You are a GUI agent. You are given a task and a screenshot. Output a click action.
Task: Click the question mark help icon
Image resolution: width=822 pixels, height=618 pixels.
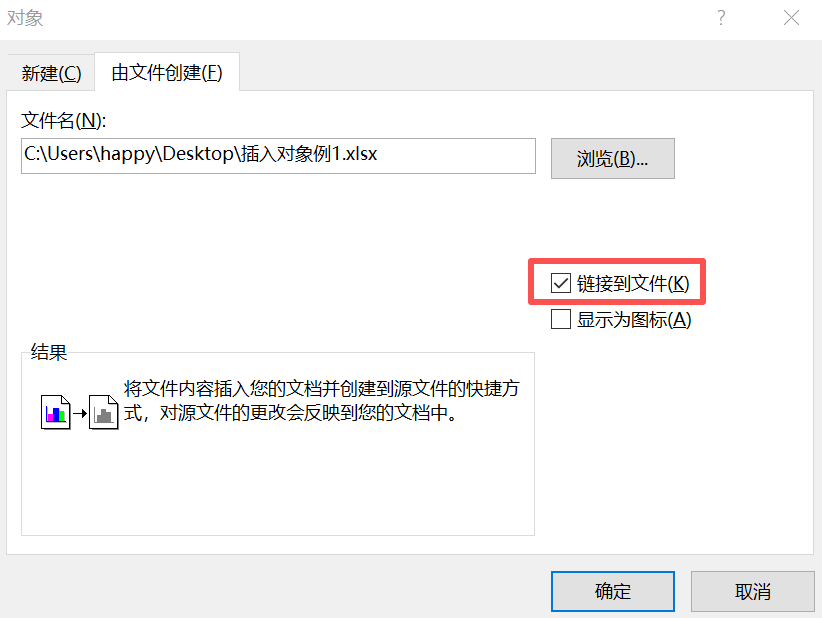[721, 18]
